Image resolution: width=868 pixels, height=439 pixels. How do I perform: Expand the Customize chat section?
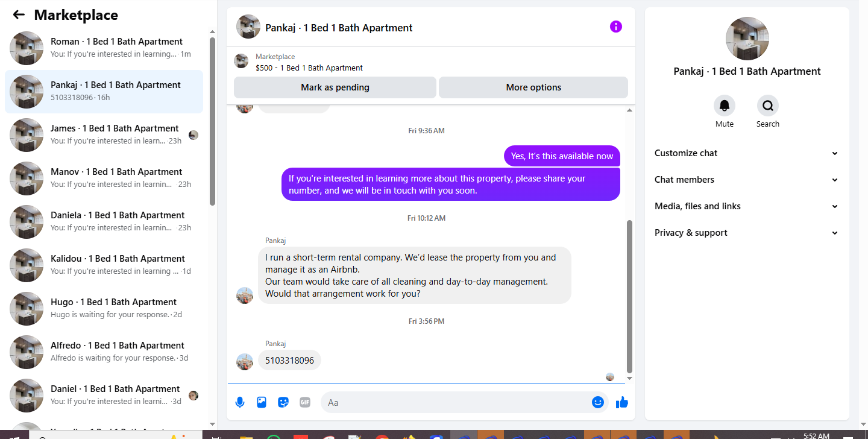(x=746, y=153)
